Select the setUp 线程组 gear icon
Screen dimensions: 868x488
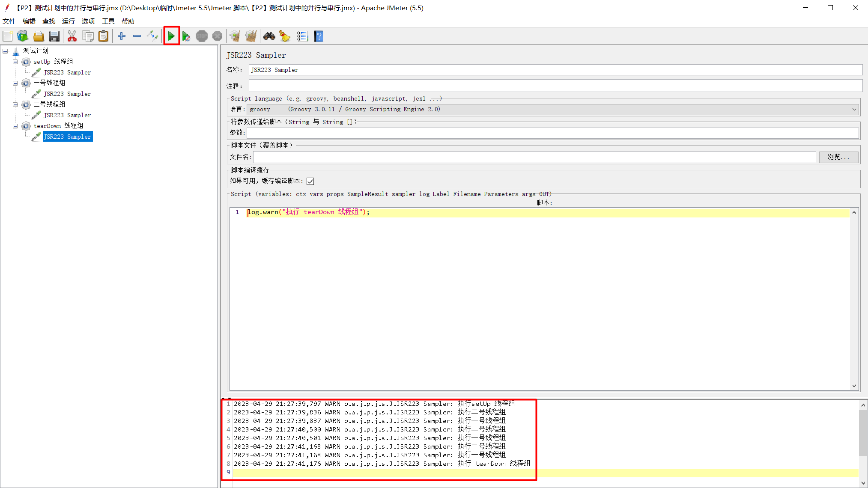pos(26,62)
